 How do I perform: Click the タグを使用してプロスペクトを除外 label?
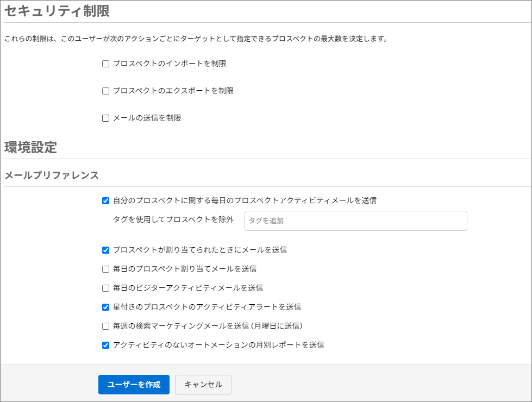[173, 219]
